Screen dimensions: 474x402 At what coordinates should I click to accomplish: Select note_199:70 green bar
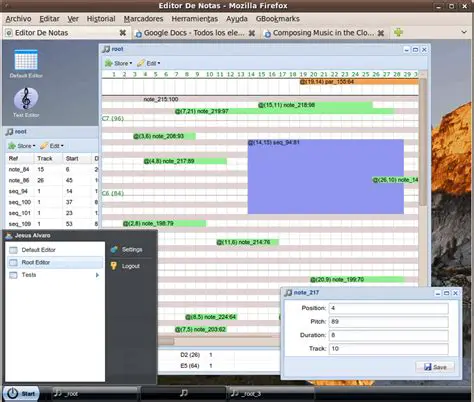click(x=357, y=279)
